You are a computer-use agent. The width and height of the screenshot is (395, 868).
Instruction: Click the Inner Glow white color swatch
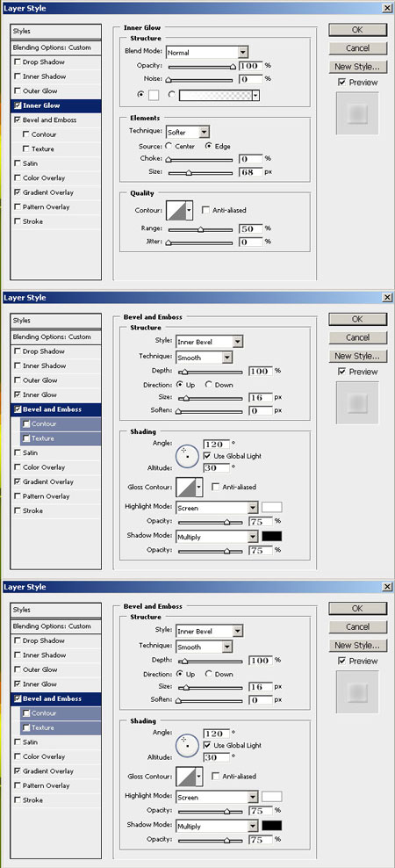[x=154, y=95]
